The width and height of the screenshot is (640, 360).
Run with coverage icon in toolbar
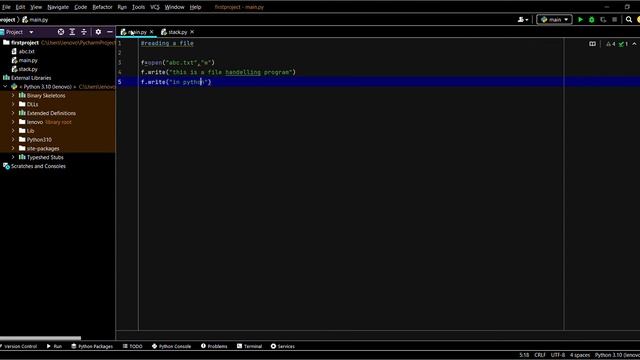[x=603, y=20]
